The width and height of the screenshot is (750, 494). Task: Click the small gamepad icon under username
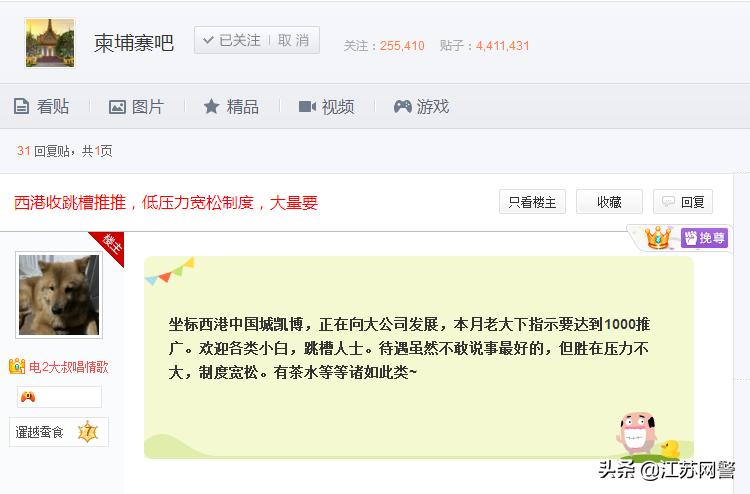point(28,397)
